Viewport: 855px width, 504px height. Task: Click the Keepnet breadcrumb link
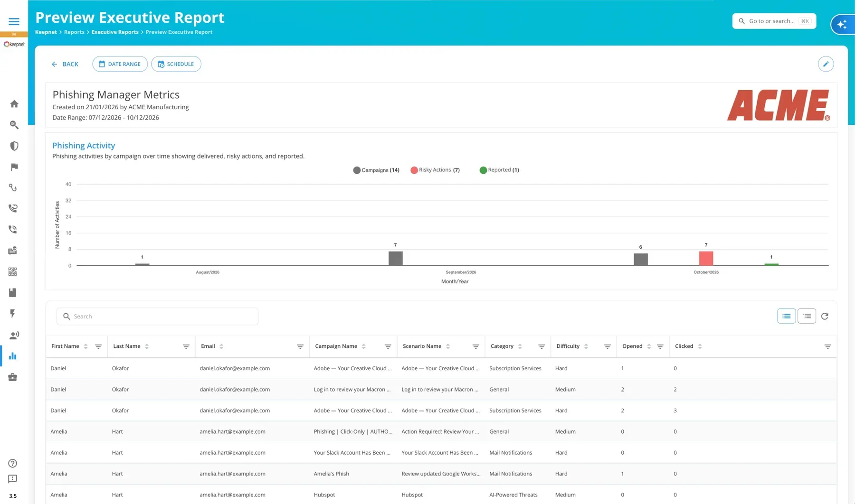coord(46,32)
